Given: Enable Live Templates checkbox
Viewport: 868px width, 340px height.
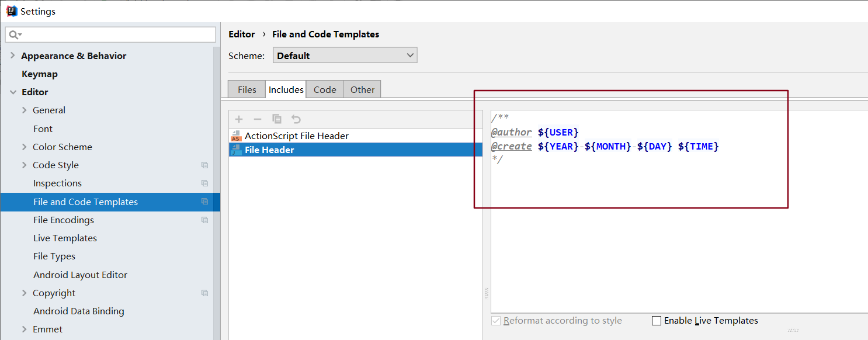Looking at the screenshot, I should point(657,321).
